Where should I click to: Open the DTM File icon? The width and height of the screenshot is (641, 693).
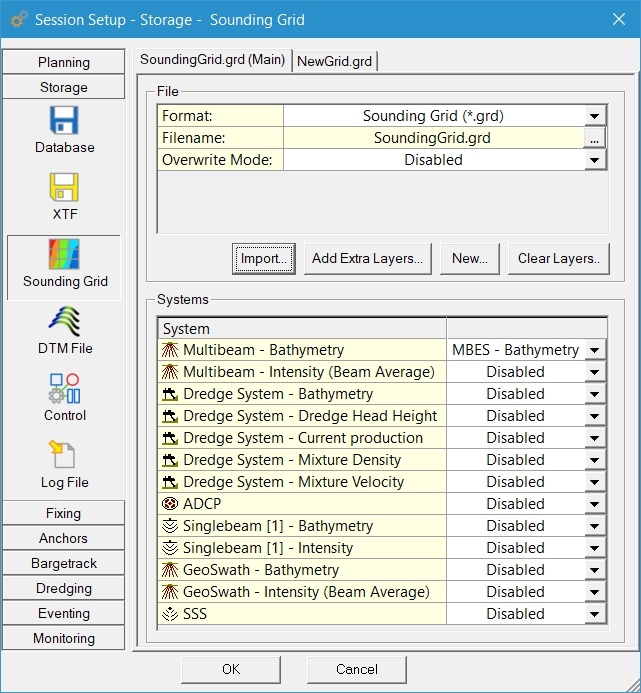pyautogui.click(x=64, y=323)
